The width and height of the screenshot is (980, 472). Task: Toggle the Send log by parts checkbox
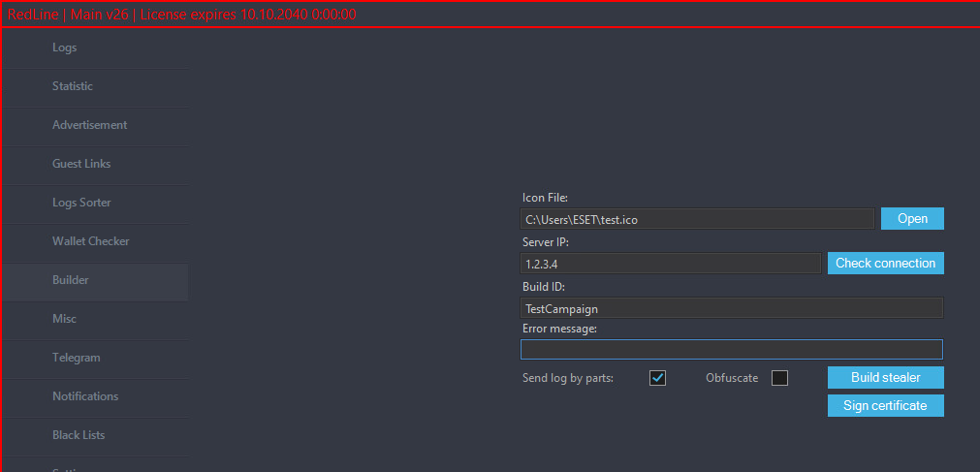pyautogui.click(x=657, y=378)
